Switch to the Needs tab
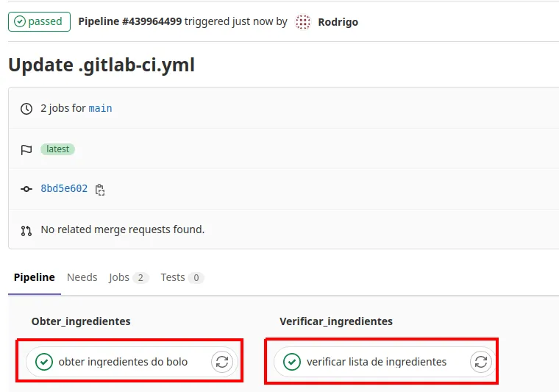This screenshot has width=559, height=392. pos(82,277)
